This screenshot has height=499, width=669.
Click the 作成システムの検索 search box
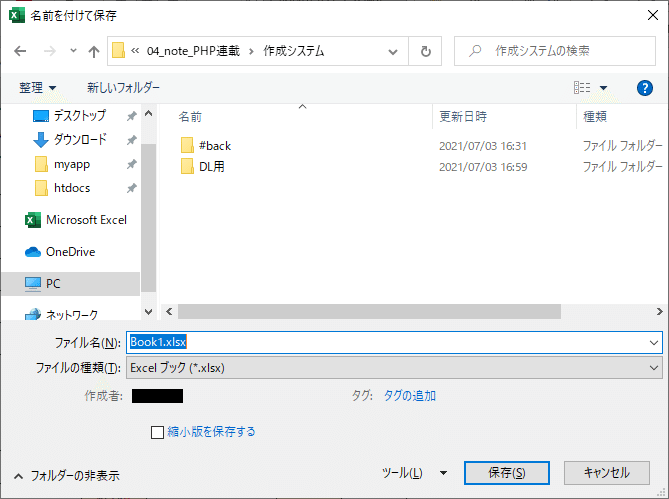(555, 51)
